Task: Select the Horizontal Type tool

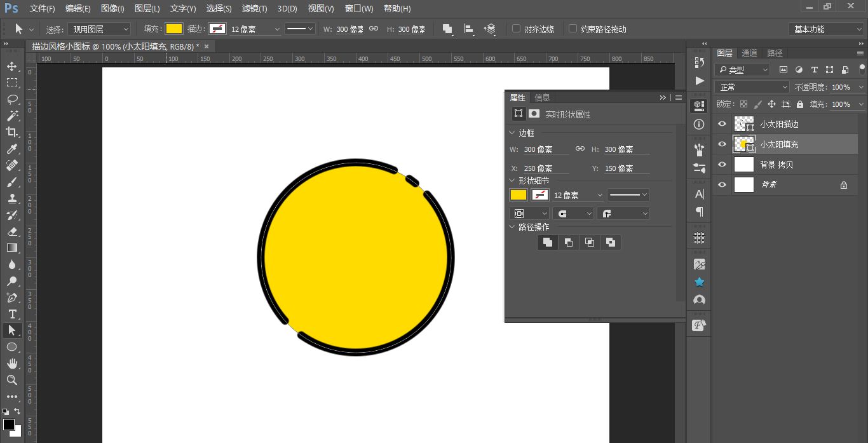Action: [x=11, y=314]
